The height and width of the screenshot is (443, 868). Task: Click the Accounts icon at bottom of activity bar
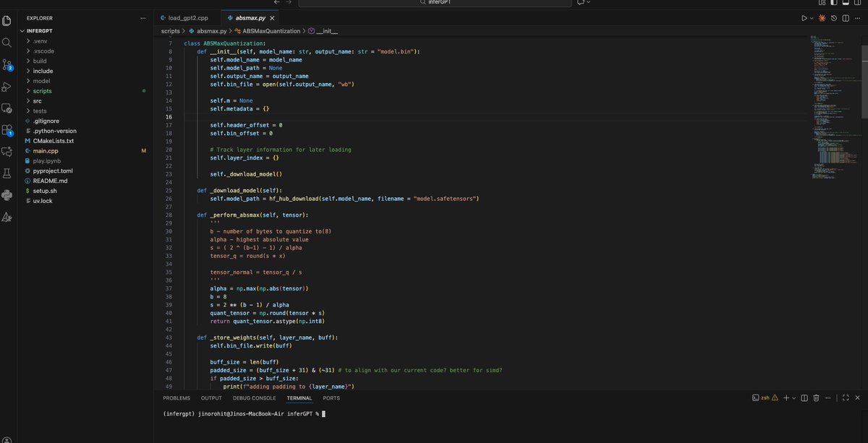[7, 439]
